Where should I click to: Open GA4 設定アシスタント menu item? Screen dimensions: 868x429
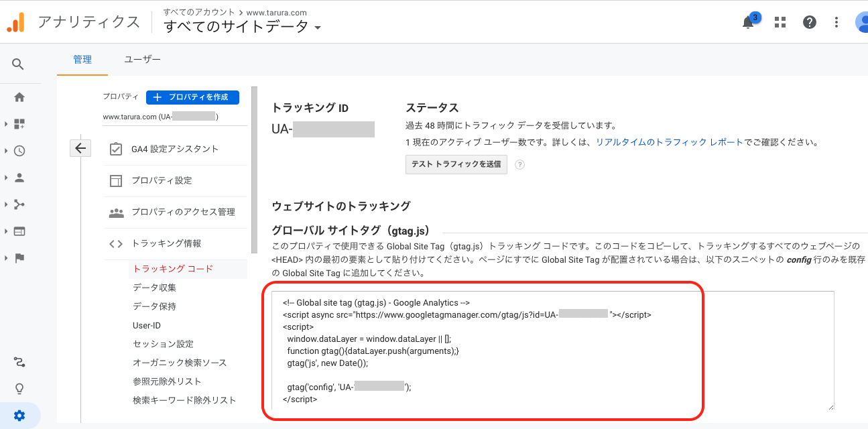point(175,149)
